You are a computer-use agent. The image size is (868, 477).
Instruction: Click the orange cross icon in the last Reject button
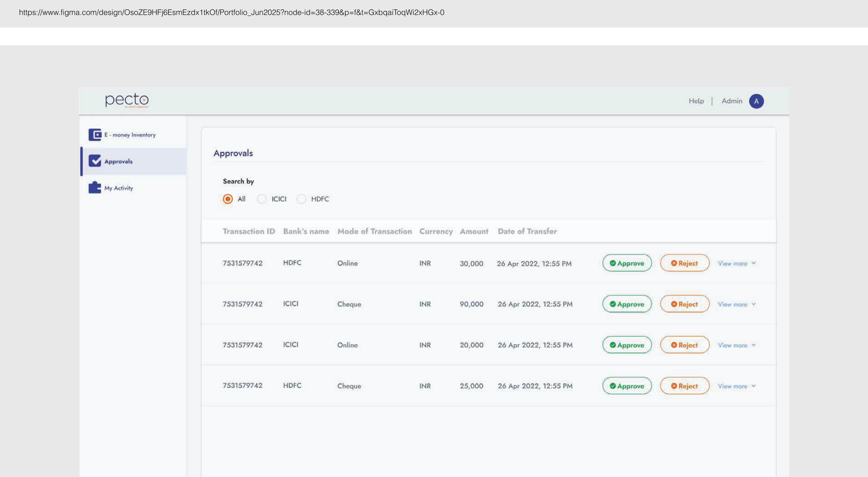click(674, 386)
